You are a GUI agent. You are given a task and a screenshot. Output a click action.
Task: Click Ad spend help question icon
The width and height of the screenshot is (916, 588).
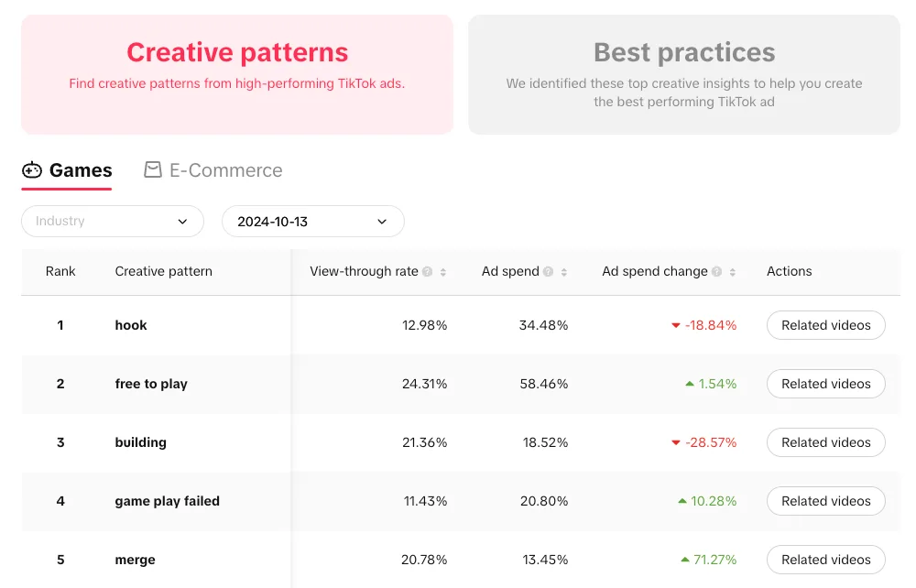[548, 271]
